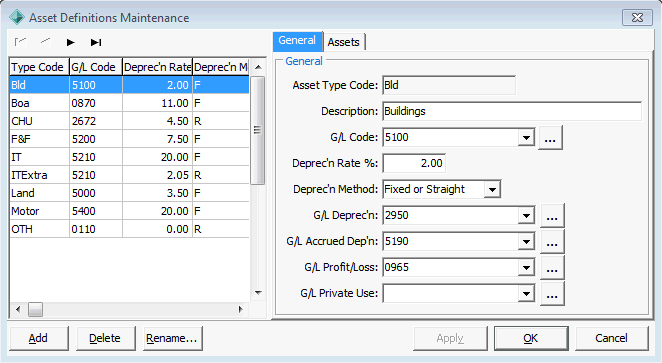Click the horizontal scrollbar left arrow
Viewport: 662px width, 363px height.
coord(18,309)
